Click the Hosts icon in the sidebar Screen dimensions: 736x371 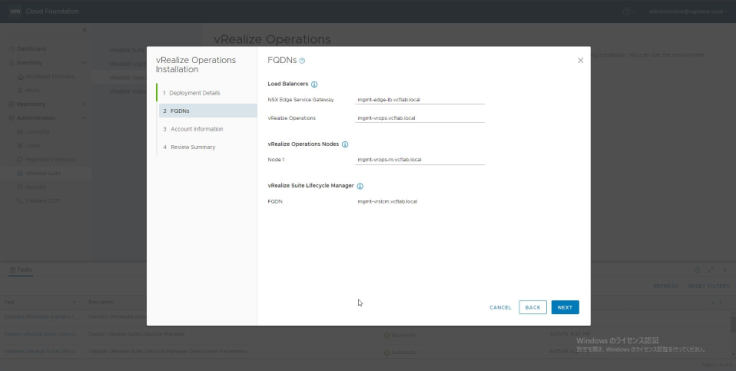20,90
